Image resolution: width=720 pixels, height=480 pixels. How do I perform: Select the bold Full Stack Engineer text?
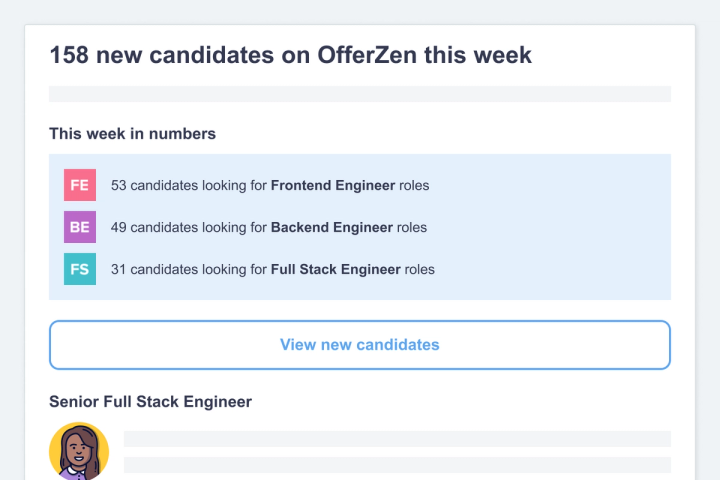[x=335, y=269]
